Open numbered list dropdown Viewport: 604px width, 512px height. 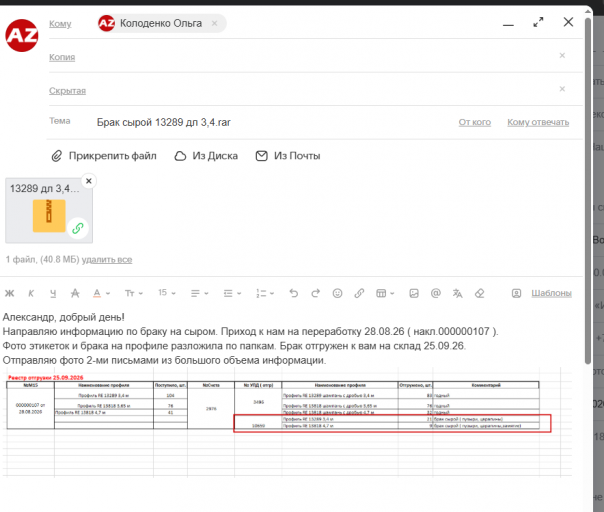point(265,294)
